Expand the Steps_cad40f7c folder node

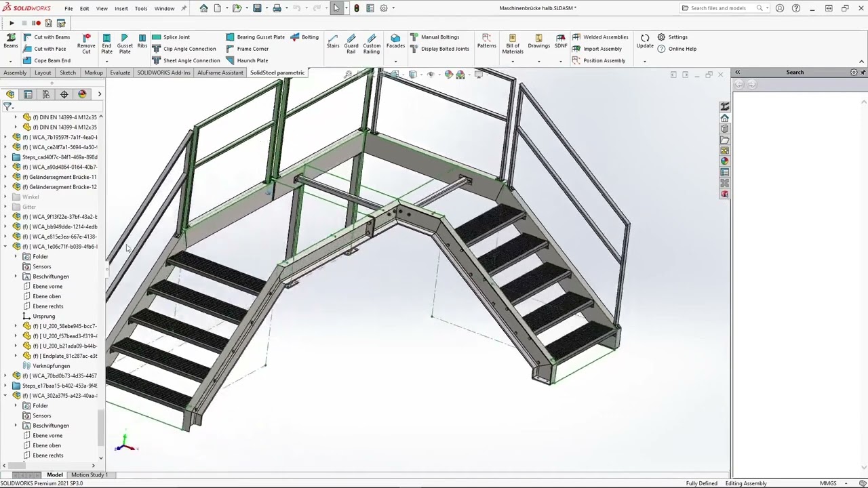click(x=6, y=157)
